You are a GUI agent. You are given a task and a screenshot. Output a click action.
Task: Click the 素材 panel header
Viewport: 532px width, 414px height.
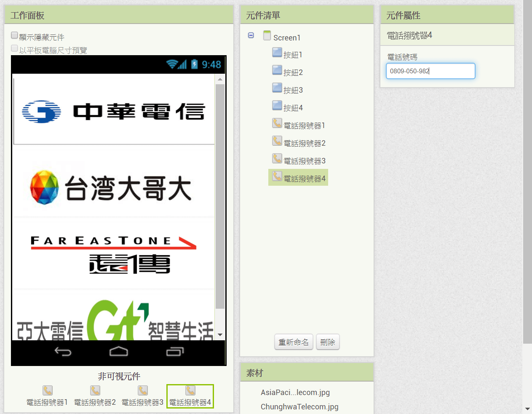pos(307,372)
